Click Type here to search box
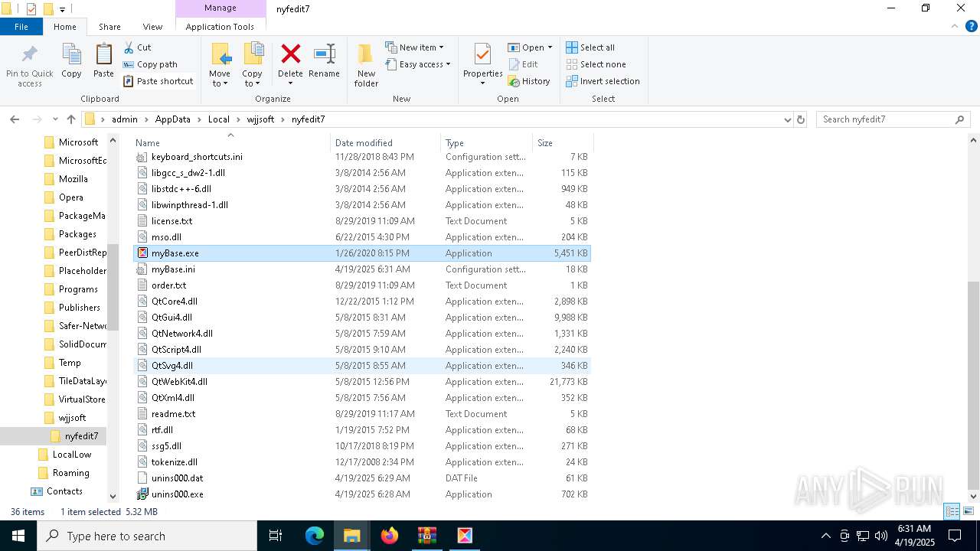The image size is (980, 551). (x=146, y=536)
